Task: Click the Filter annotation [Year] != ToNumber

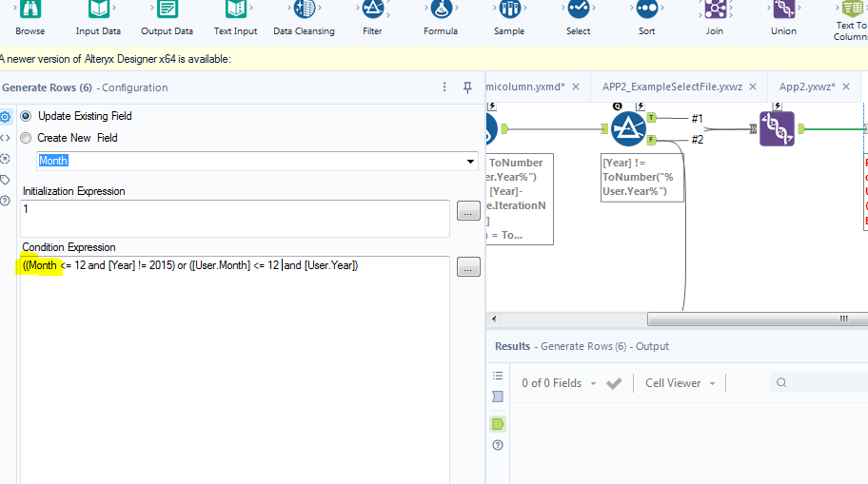Action: pos(642,178)
